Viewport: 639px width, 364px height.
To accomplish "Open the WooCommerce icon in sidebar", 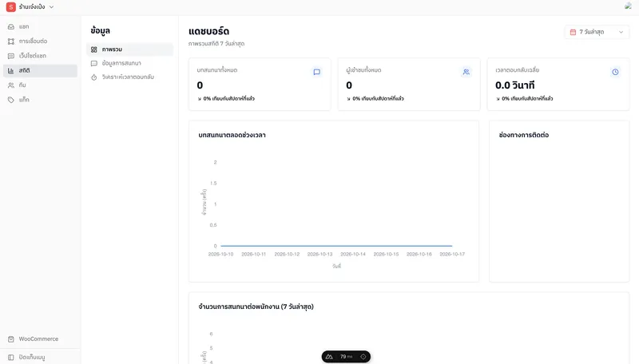I will (11, 339).
